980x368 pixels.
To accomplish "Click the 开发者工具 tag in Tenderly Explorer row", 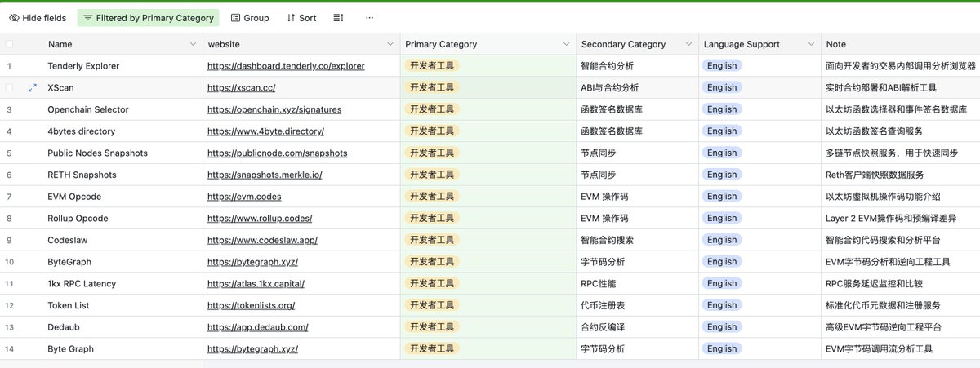I will (x=432, y=65).
